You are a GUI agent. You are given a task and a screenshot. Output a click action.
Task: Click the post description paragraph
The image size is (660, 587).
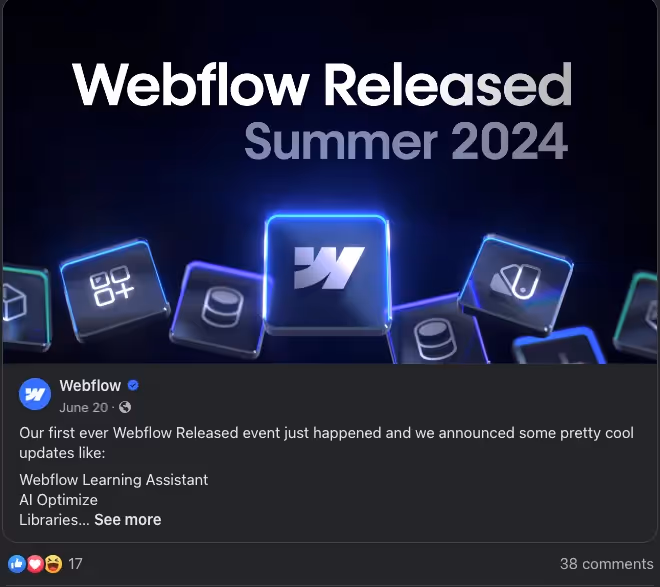tap(326, 443)
